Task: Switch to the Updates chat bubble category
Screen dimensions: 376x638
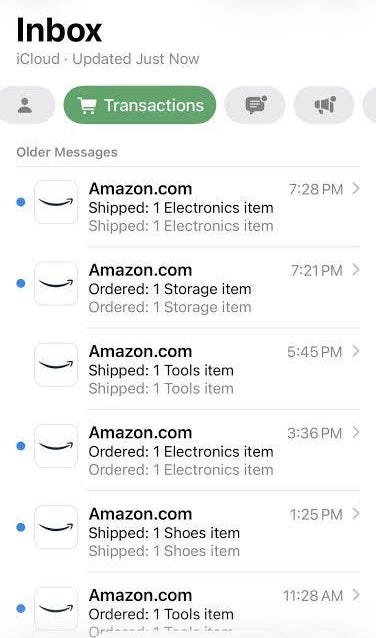Action: [255, 105]
